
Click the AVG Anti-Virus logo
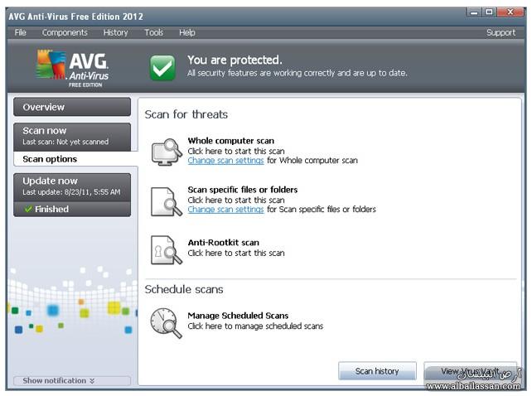pos(73,69)
